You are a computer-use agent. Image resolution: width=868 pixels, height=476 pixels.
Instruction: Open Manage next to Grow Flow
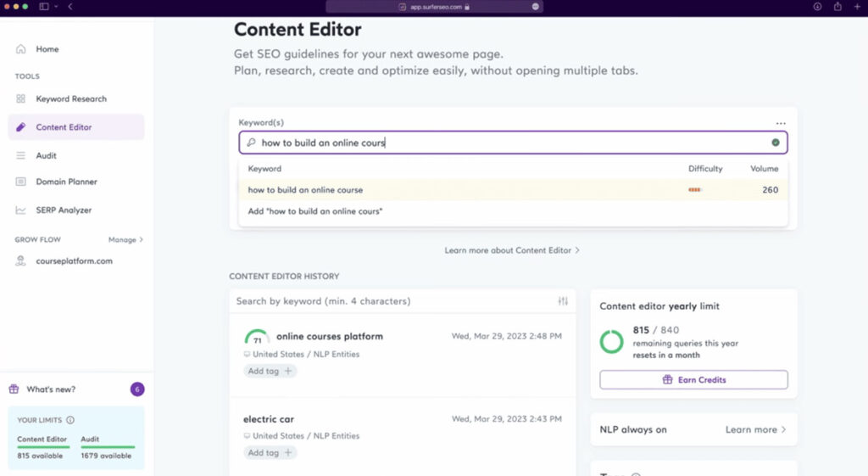(125, 239)
